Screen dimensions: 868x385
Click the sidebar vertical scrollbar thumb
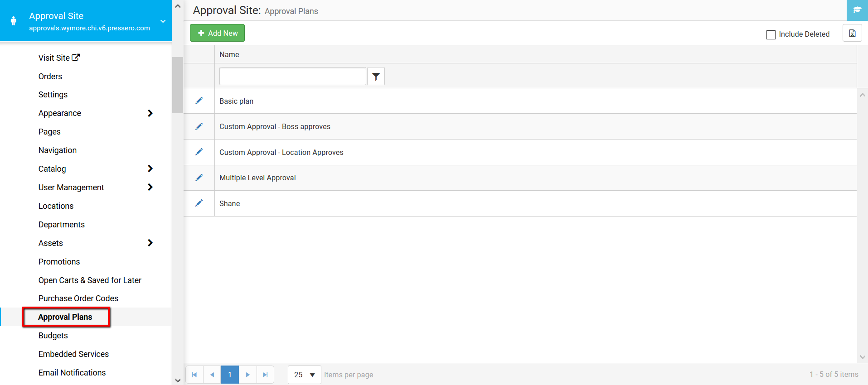pyautogui.click(x=178, y=85)
